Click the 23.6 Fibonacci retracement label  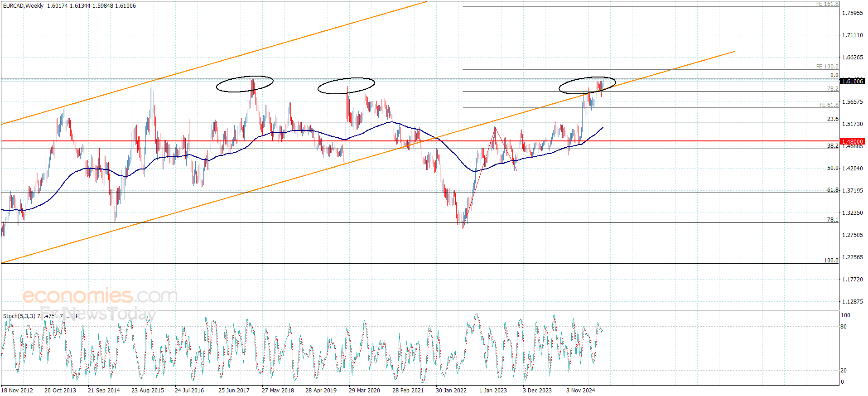(833, 119)
